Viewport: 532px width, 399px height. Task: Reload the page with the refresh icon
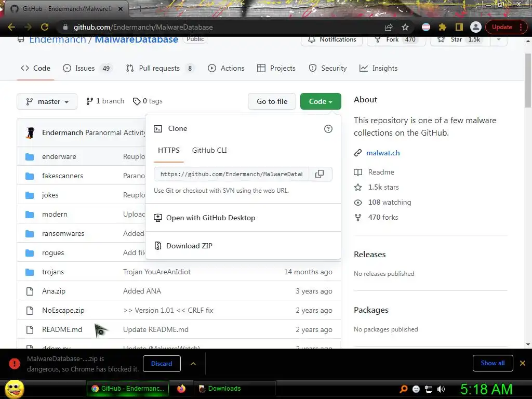45,27
